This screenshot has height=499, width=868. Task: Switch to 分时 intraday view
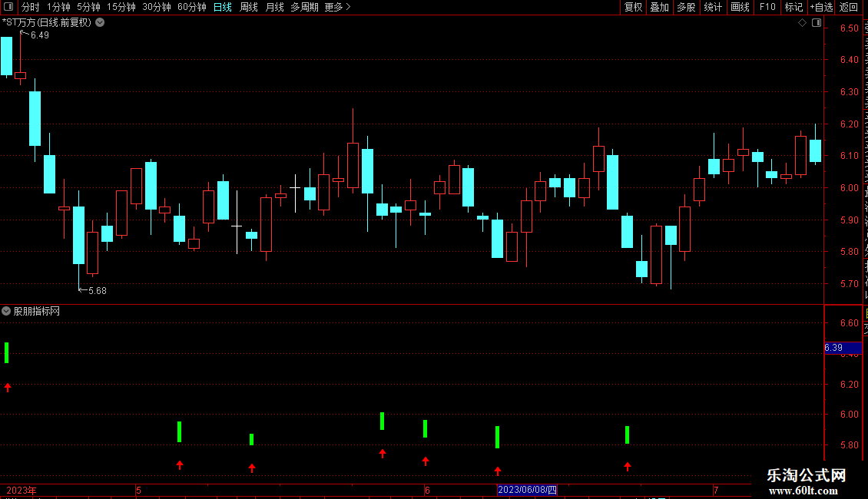tap(31, 7)
